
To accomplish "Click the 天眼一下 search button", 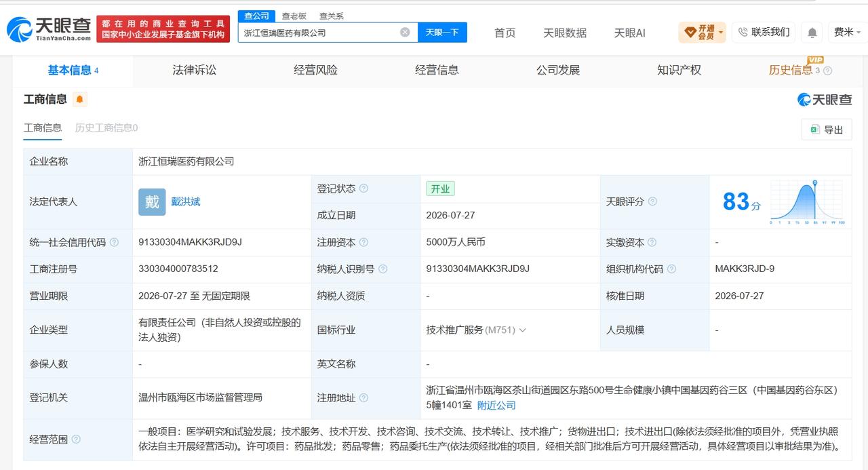I will tap(442, 32).
